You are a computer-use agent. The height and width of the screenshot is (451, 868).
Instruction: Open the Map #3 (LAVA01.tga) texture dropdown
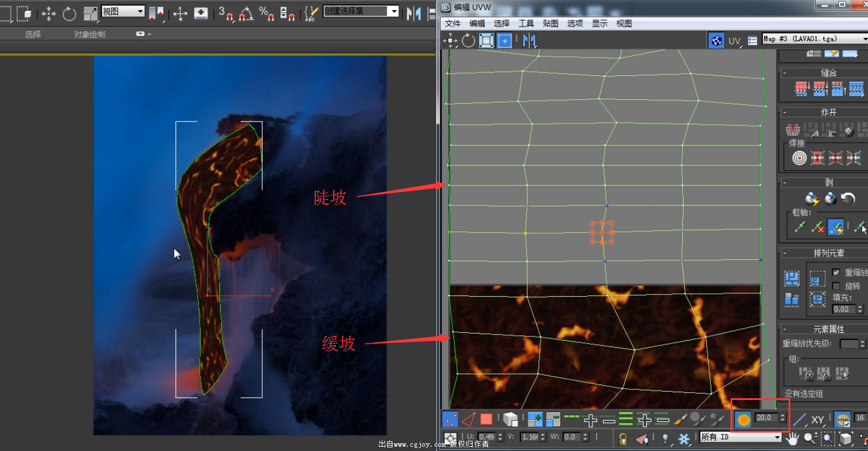point(815,39)
